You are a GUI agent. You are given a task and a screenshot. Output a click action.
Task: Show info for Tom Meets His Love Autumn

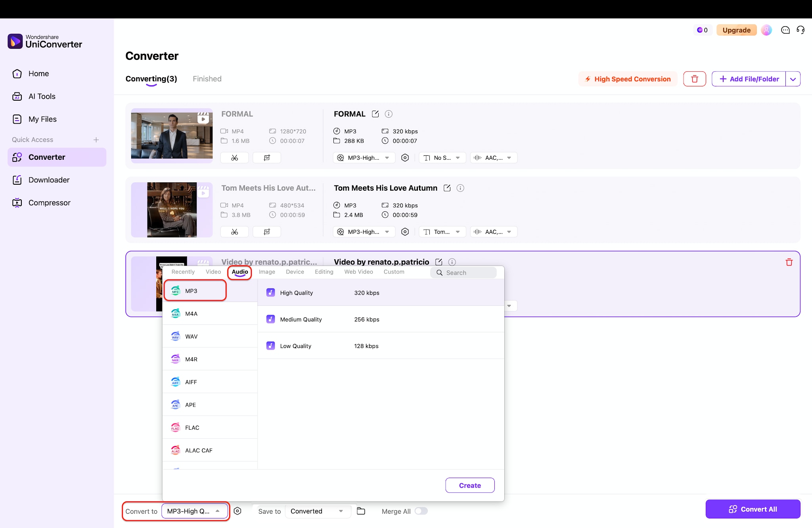[x=460, y=188]
